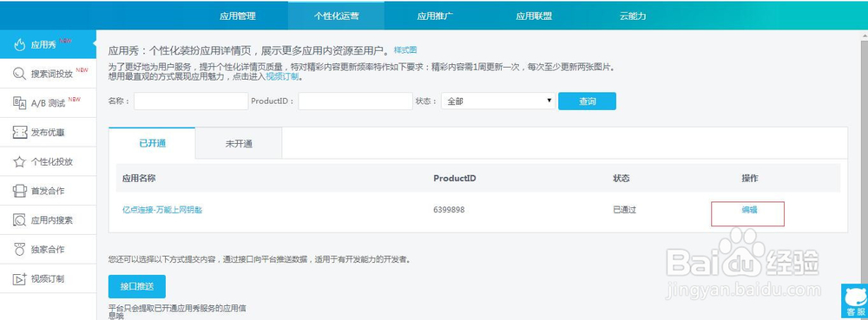This screenshot has height=320, width=868.
Task: Open the 首发合作 sidebar label
Action: tap(48, 192)
